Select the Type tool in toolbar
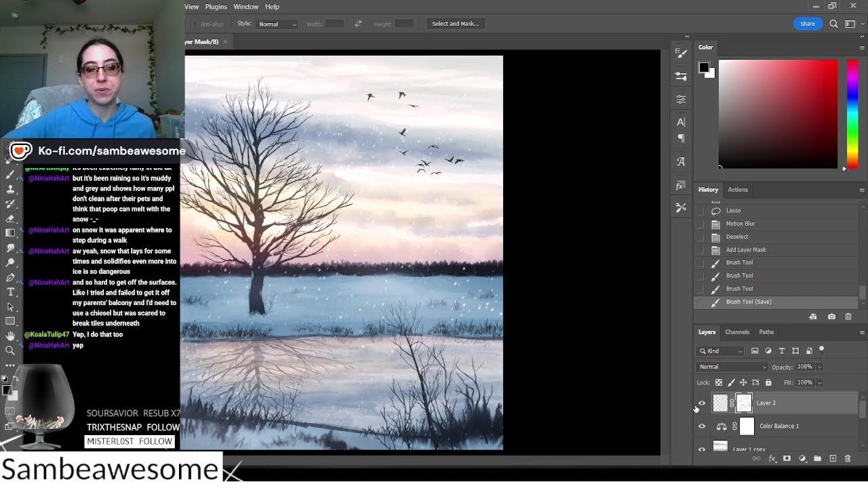The width and height of the screenshot is (868, 488). click(10, 292)
